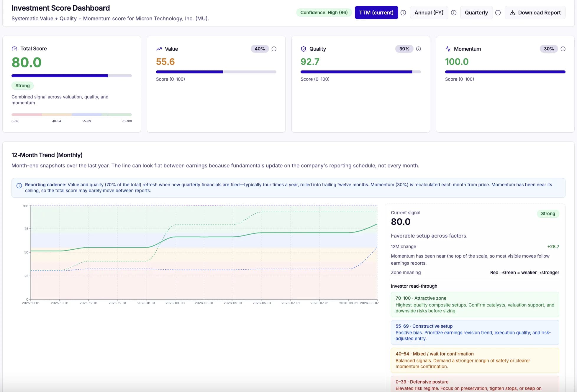This screenshot has width=577, height=392.
Task: Click the 80.0 Current signal value
Action: (401, 222)
